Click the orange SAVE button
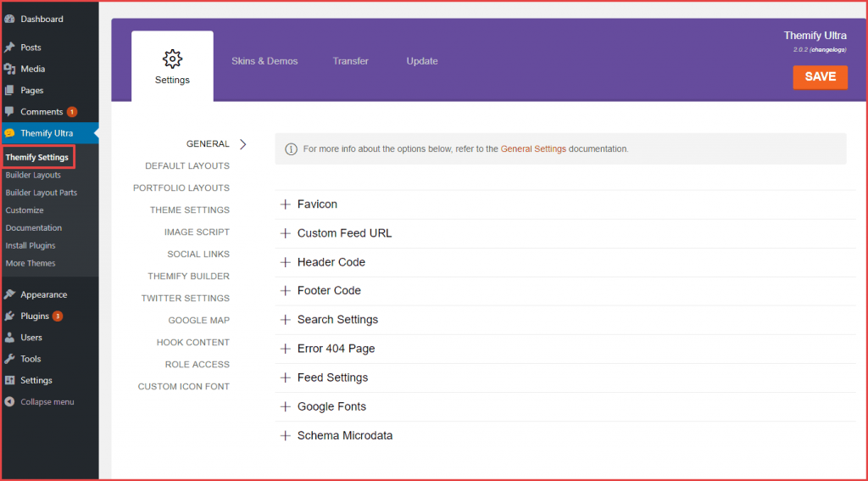This screenshot has width=868, height=481. click(820, 77)
